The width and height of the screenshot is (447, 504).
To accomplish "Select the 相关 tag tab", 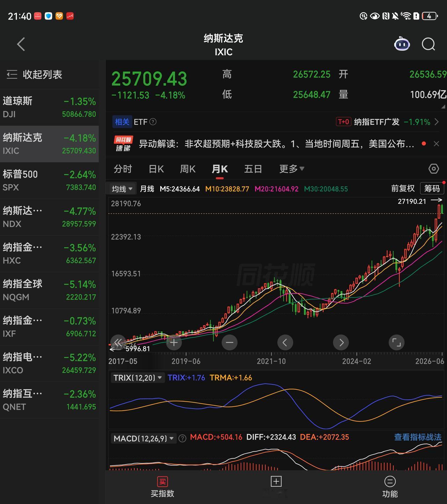I will (x=122, y=122).
